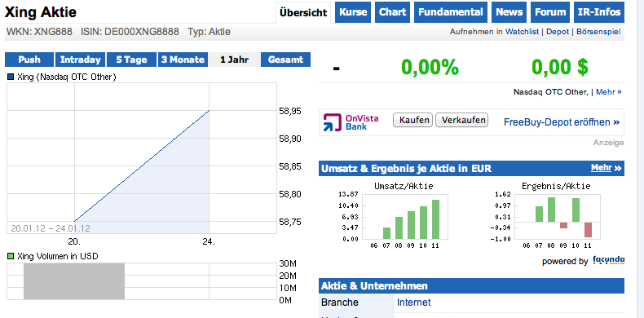Add stock to Watchlist link
The height and width of the screenshot is (318, 644).
[522, 32]
